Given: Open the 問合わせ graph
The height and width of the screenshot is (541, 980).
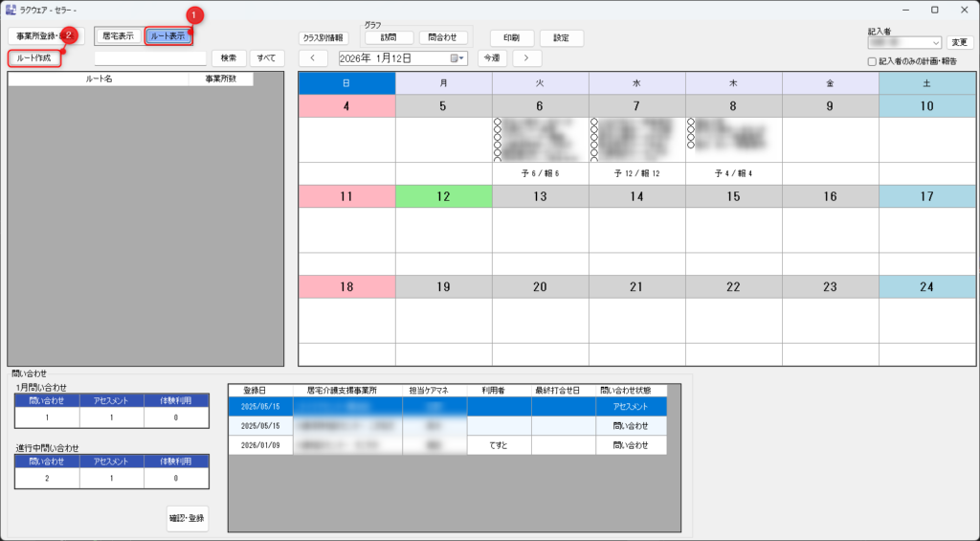Looking at the screenshot, I should point(443,38).
